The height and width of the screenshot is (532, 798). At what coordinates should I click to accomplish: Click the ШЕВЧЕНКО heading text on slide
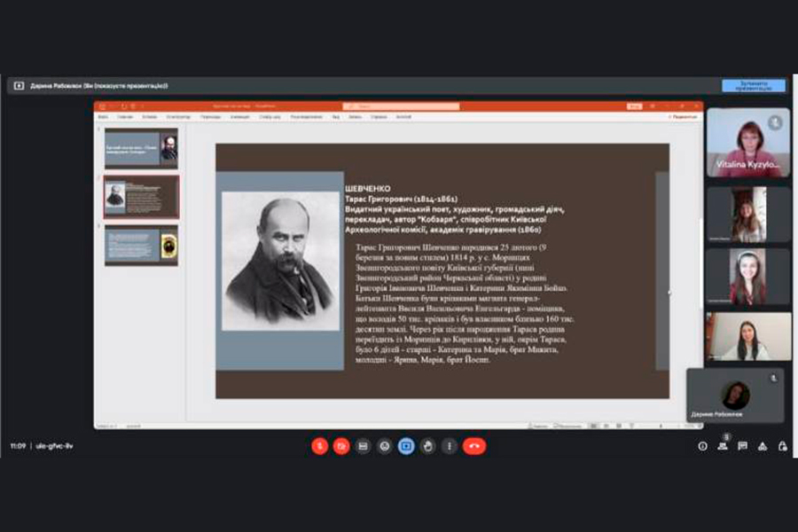coord(367,189)
